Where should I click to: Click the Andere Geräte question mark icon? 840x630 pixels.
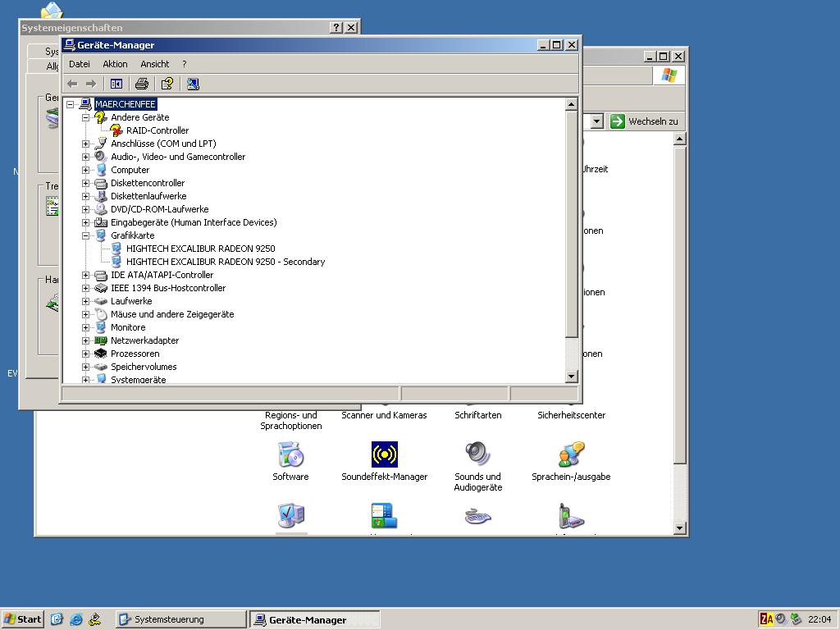[101, 117]
